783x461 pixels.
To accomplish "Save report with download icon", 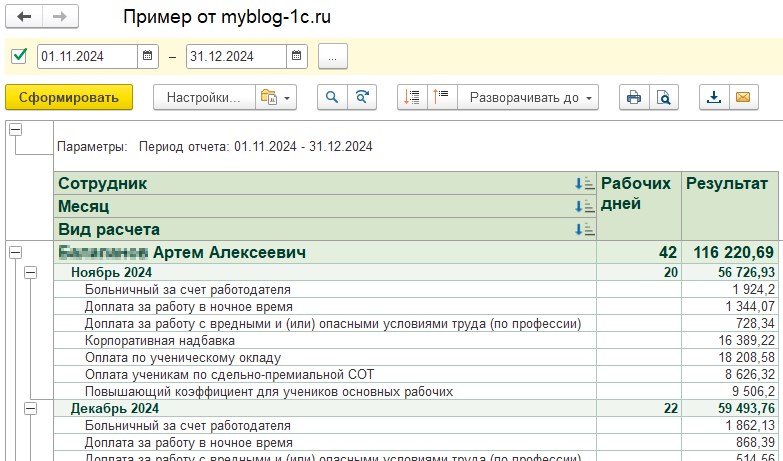I will [x=714, y=97].
